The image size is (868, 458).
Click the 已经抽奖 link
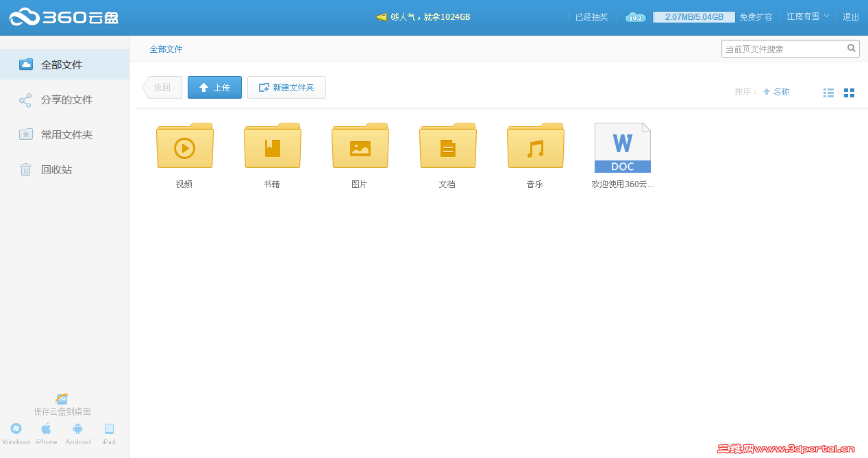pos(592,17)
